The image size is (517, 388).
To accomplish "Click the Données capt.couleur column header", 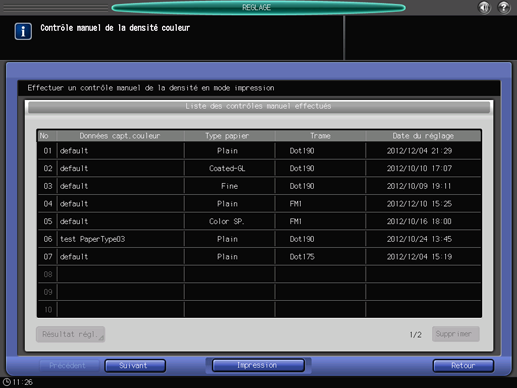I will [120, 136].
